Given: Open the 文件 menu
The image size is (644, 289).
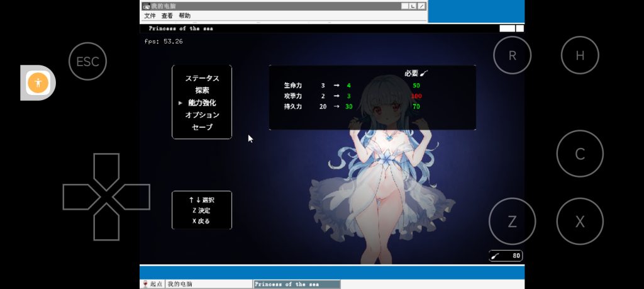Looking at the screenshot, I should coord(150,16).
